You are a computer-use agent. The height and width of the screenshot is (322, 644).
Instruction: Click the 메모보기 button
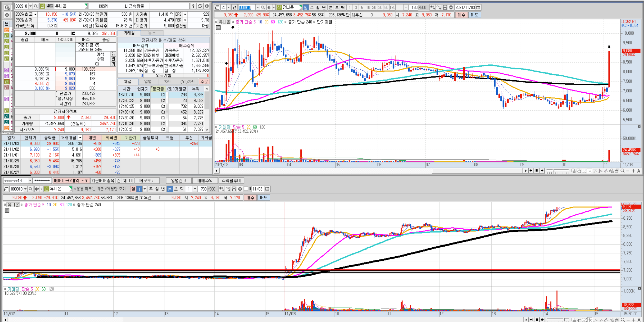click(x=147, y=181)
